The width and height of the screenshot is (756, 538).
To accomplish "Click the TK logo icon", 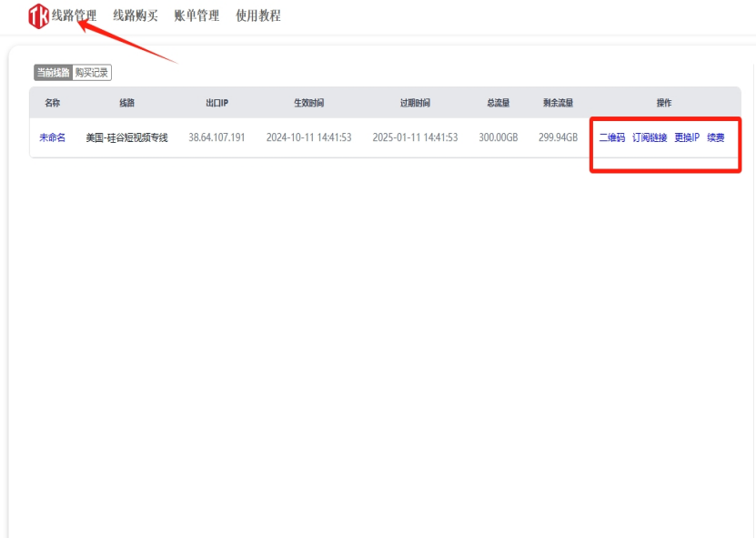I will coord(38,15).
